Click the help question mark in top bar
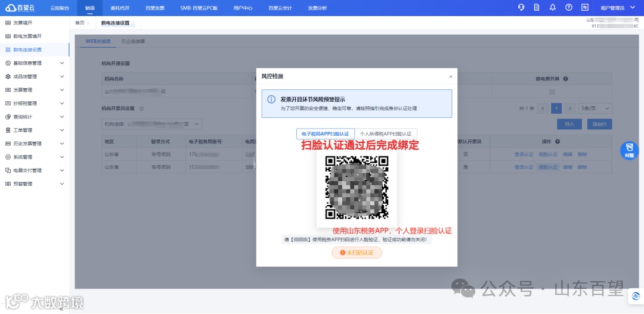The image size is (644, 314). coord(569,7)
